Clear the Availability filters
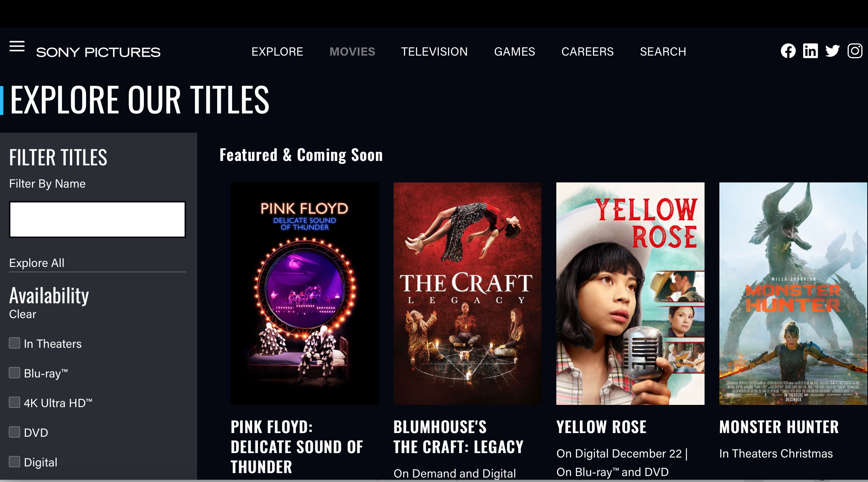The height and width of the screenshot is (482, 868). coord(23,314)
